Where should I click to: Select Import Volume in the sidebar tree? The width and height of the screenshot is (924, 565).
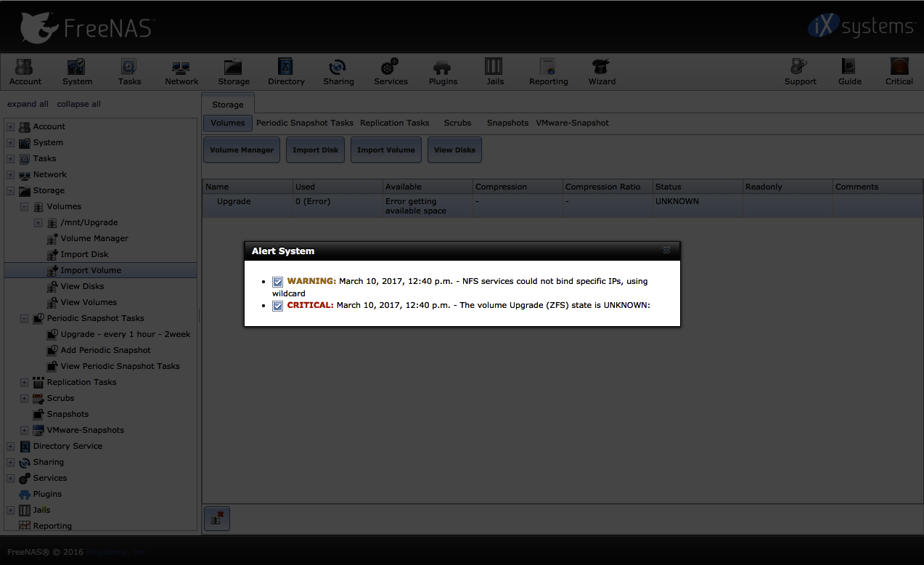(91, 270)
